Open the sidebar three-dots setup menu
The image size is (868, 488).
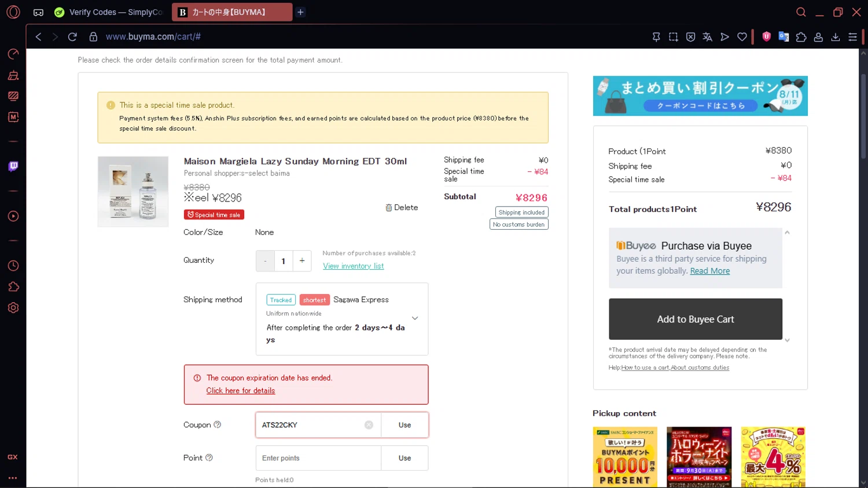click(13, 478)
